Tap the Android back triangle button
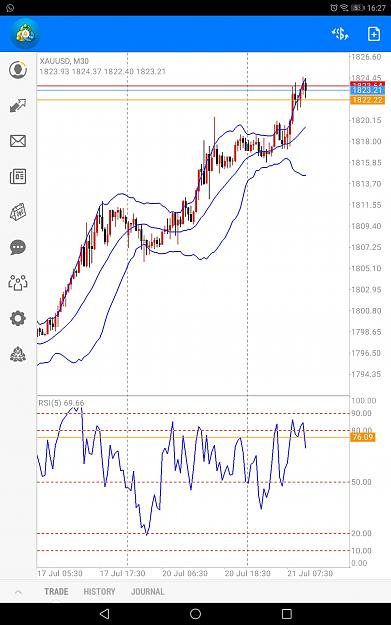 (104, 614)
